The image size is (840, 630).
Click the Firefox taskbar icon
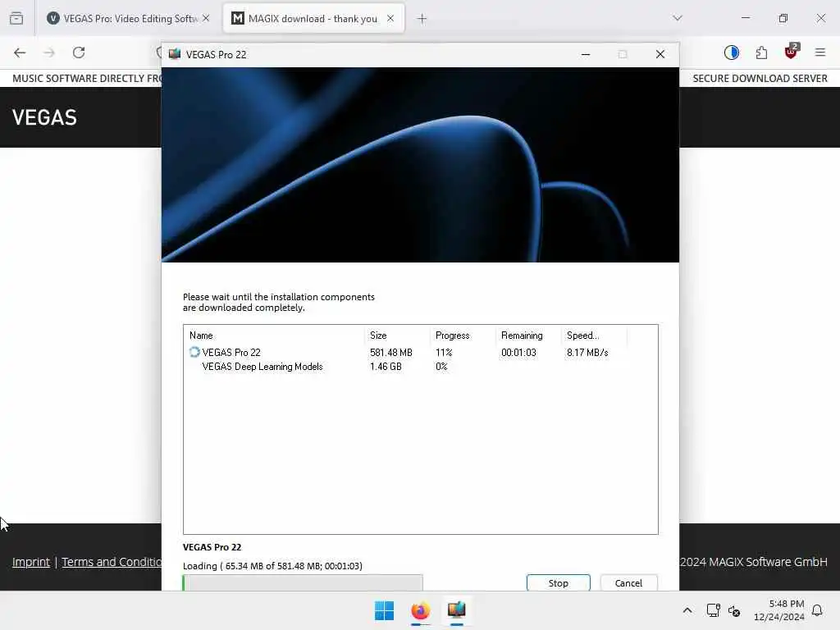pyautogui.click(x=421, y=610)
